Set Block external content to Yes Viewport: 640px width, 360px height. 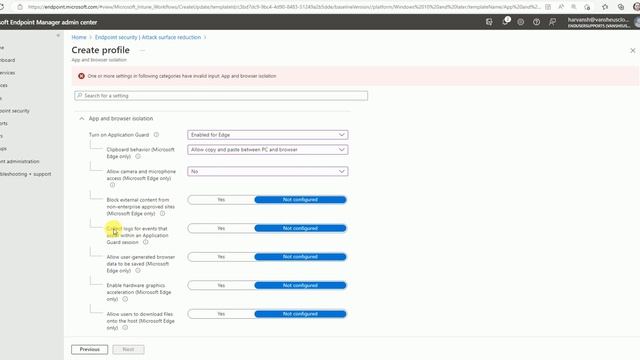(221, 200)
